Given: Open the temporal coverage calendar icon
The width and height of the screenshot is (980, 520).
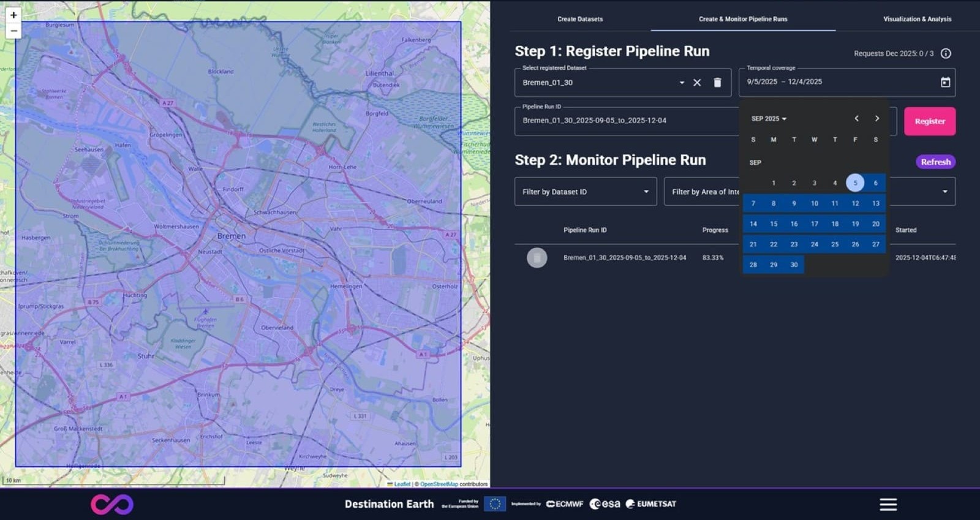Looking at the screenshot, I should (945, 82).
